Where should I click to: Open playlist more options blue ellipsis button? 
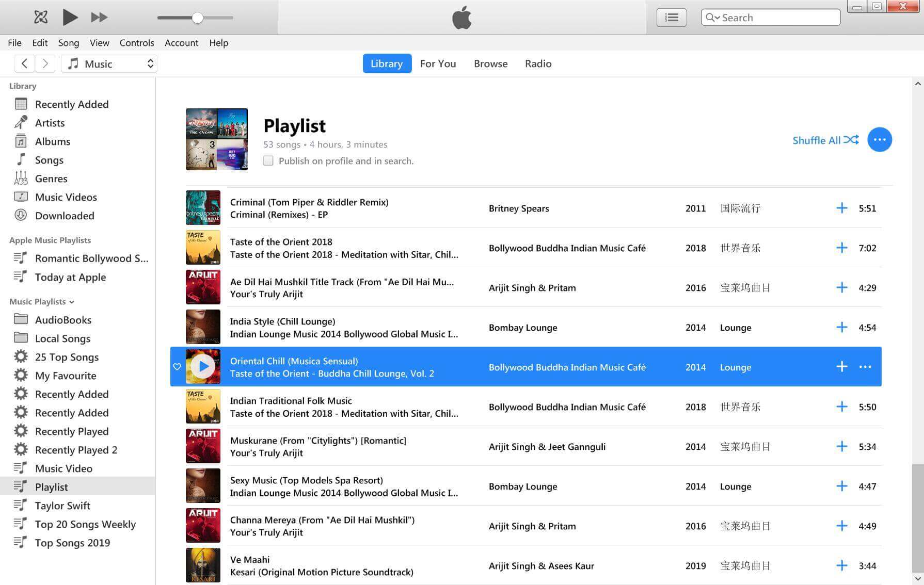[880, 139]
